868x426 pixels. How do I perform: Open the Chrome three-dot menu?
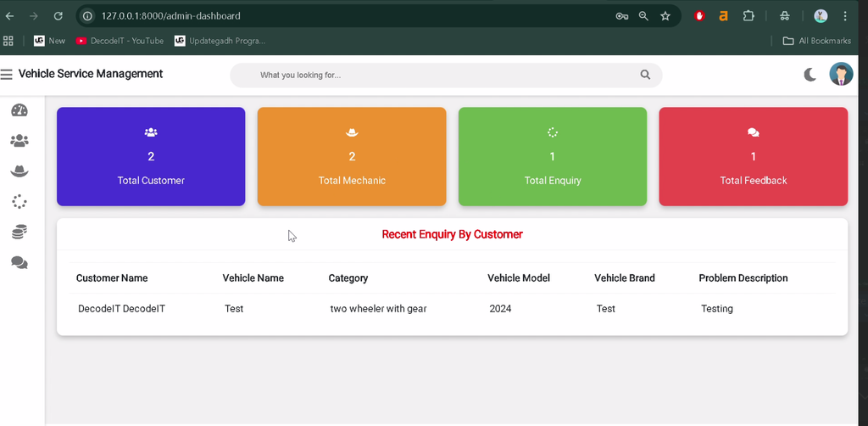click(845, 16)
